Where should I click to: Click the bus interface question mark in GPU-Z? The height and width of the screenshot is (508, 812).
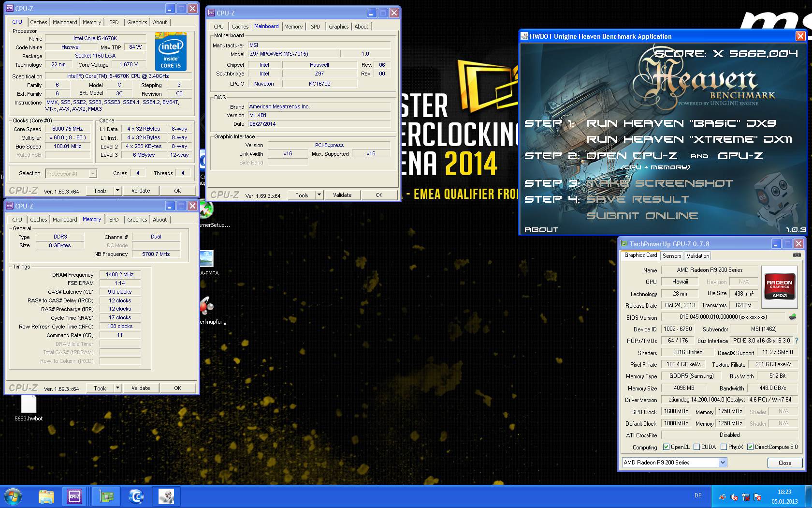(x=797, y=341)
